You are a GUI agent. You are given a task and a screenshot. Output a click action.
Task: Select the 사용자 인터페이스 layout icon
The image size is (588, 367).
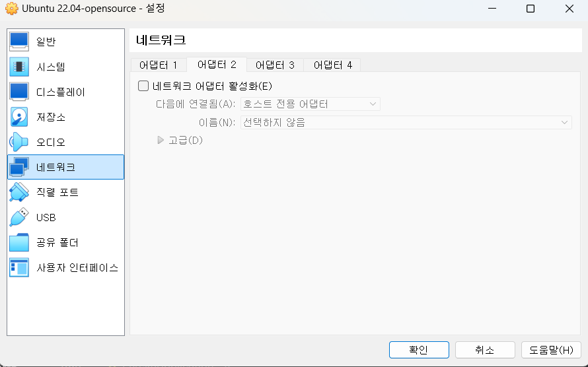[x=19, y=267]
